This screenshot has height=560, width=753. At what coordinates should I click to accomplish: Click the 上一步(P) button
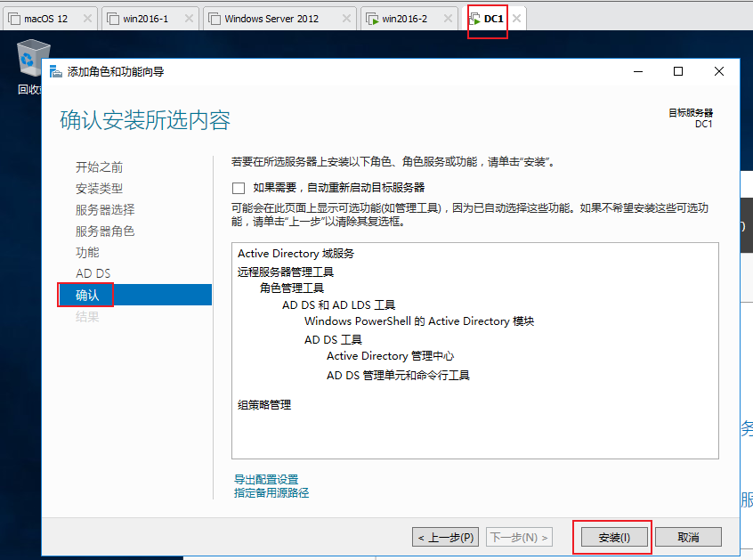coord(445,538)
